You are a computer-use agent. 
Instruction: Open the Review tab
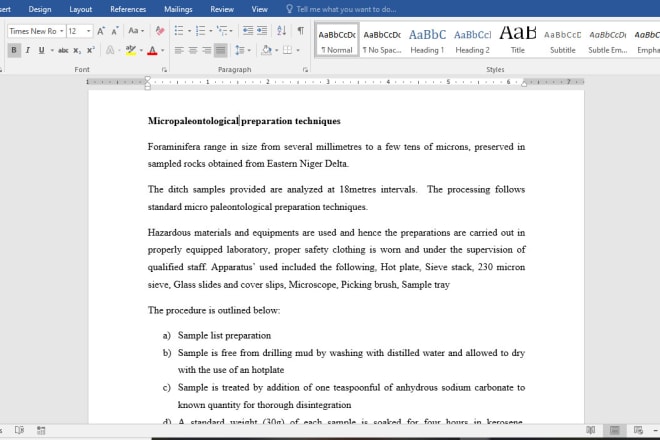click(x=222, y=9)
